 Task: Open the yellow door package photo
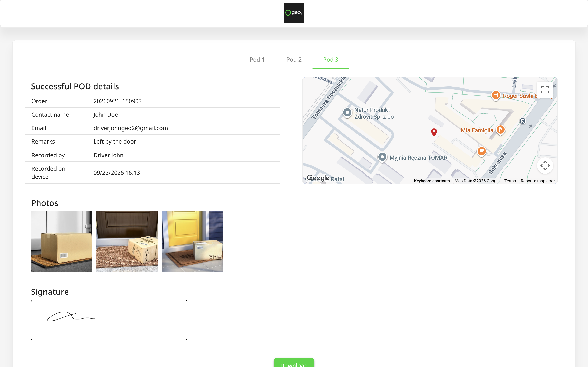[192, 242]
